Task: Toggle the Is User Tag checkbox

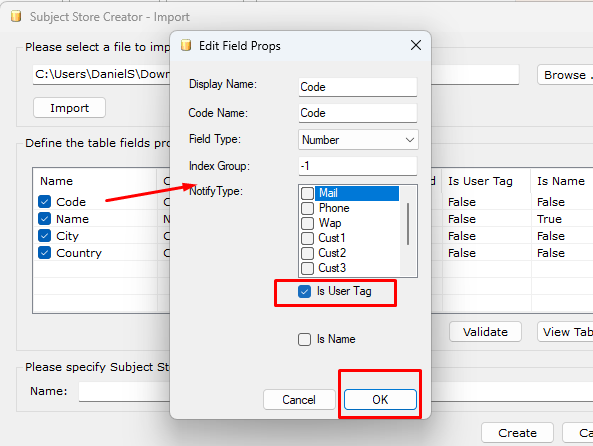Action: tap(304, 291)
